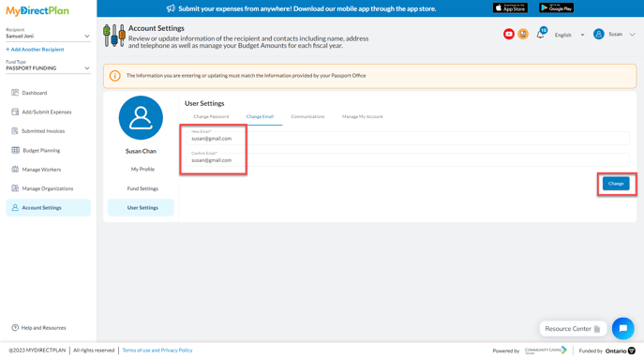Click the Manage Organizations icon
Viewport: 644px width, 359px height.
tap(15, 188)
